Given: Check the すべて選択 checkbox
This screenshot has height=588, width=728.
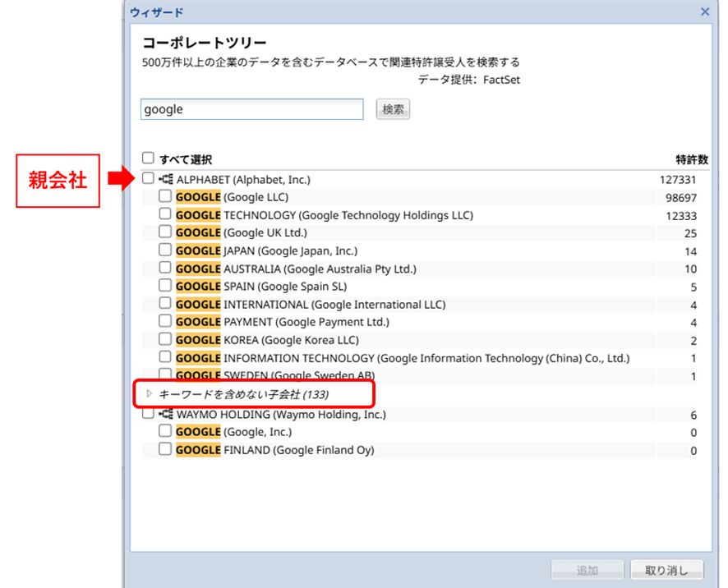Looking at the screenshot, I should pyautogui.click(x=148, y=158).
